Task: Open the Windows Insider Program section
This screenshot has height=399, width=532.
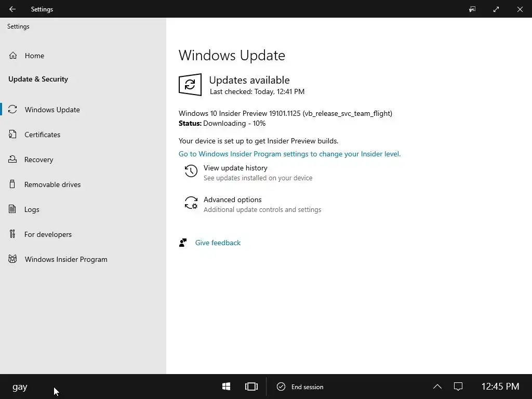Action: (x=66, y=259)
